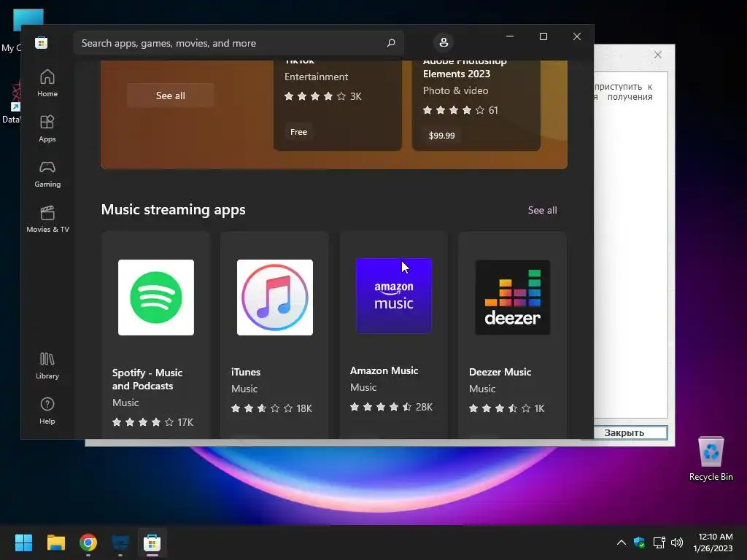Click the Spotify 17K star rating
The image size is (747, 560).
pyautogui.click(x=152, y=422)
